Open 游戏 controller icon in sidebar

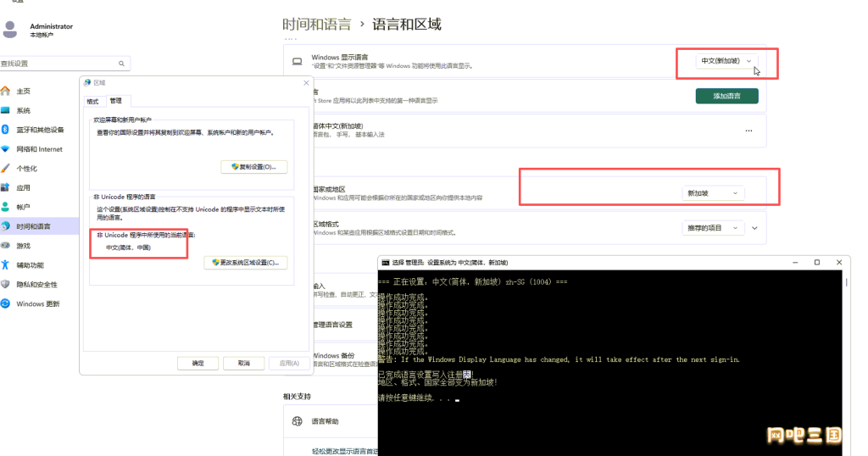click(6, 246)
